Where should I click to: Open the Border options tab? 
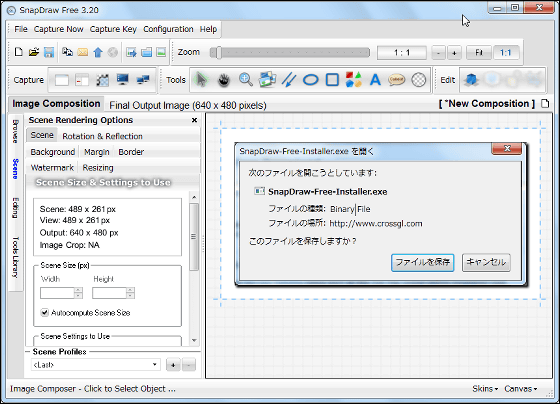131,152
